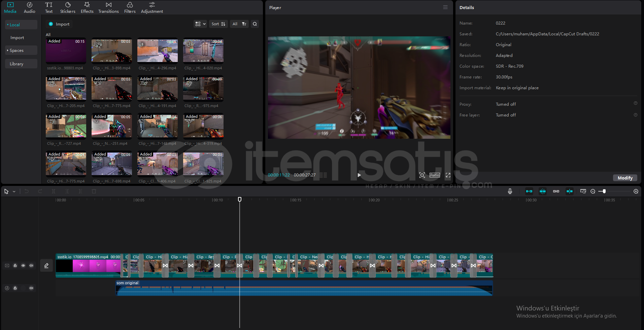The width and height of the screenshot is (644, 330).
Task: Click the Delete left trim icon
Action: click(67, 191)
